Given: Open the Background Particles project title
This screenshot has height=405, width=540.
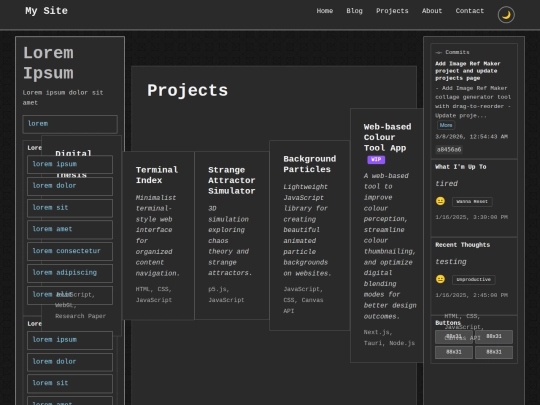Looking at the screenshot, I should (310, 164).
